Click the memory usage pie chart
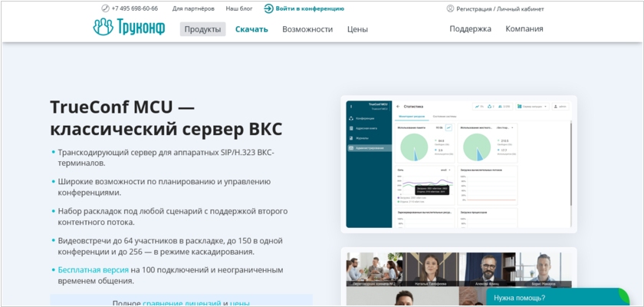This screenshot has height=307, width=644. tap(414, 147)
